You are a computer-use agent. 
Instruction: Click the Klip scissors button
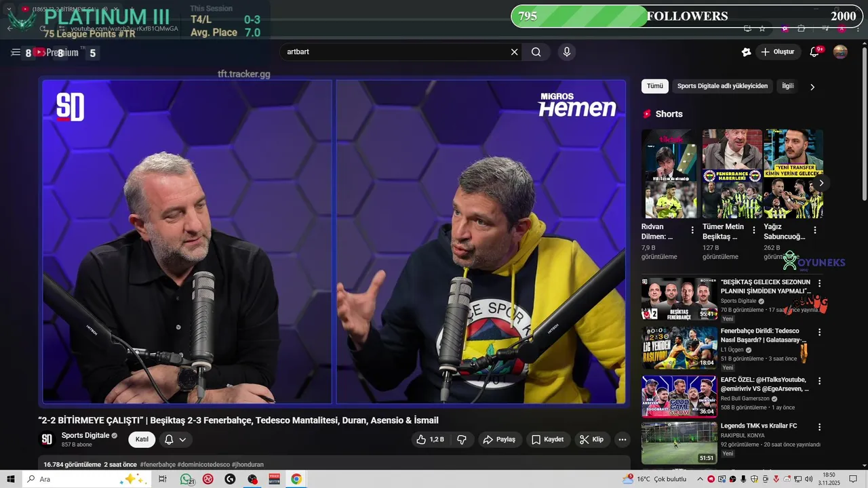tap(591, 440)
